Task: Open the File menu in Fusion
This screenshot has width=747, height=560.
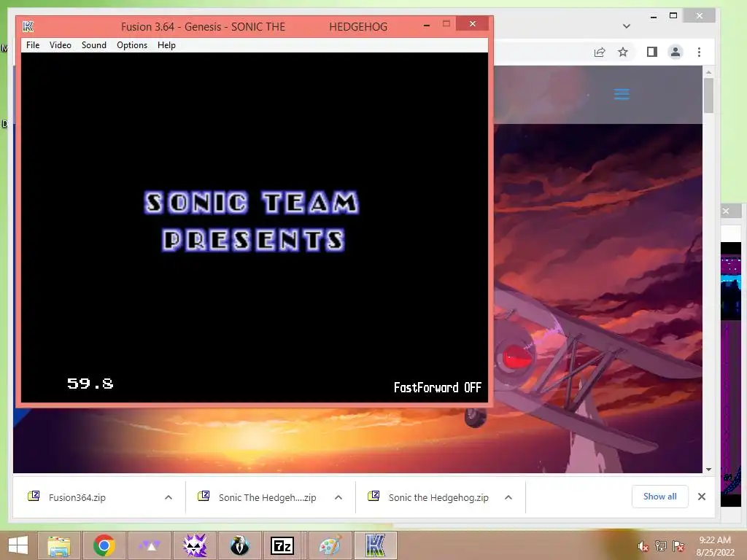Action: click(x=33, y=45)
